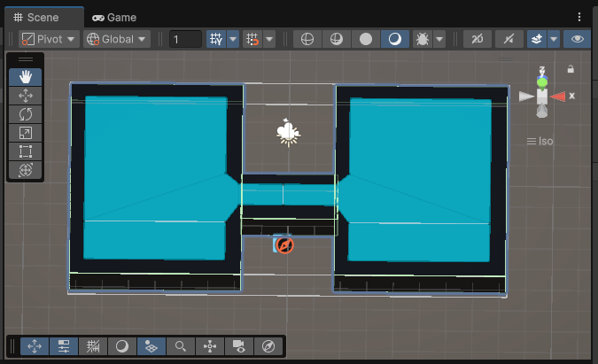
Task: Select the Transform tool
Action: click(x=25, y=170)
